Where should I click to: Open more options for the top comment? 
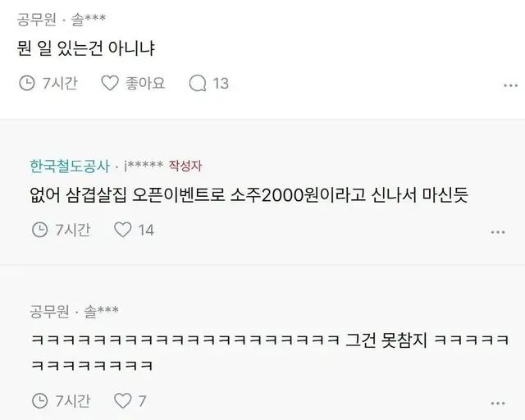[510, 86]
